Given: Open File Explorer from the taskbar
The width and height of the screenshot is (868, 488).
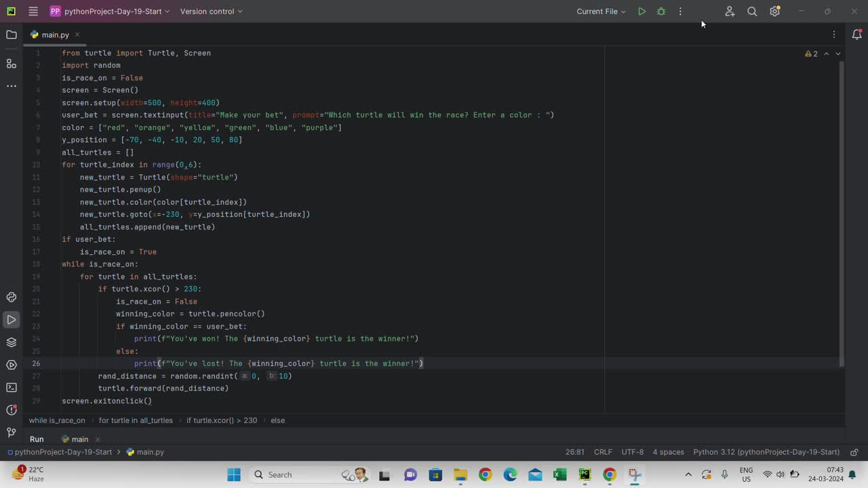Looking at the screenshot, I should [460, 474].
